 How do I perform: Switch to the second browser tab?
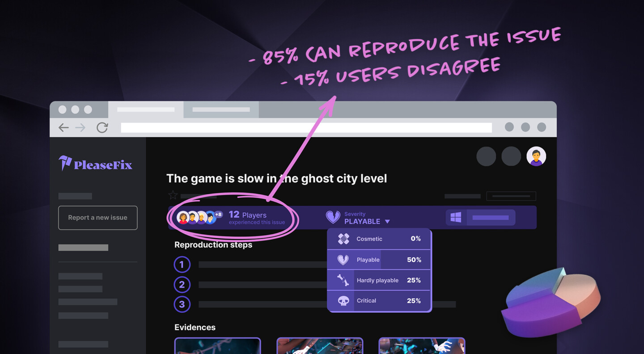coord(221,110)
